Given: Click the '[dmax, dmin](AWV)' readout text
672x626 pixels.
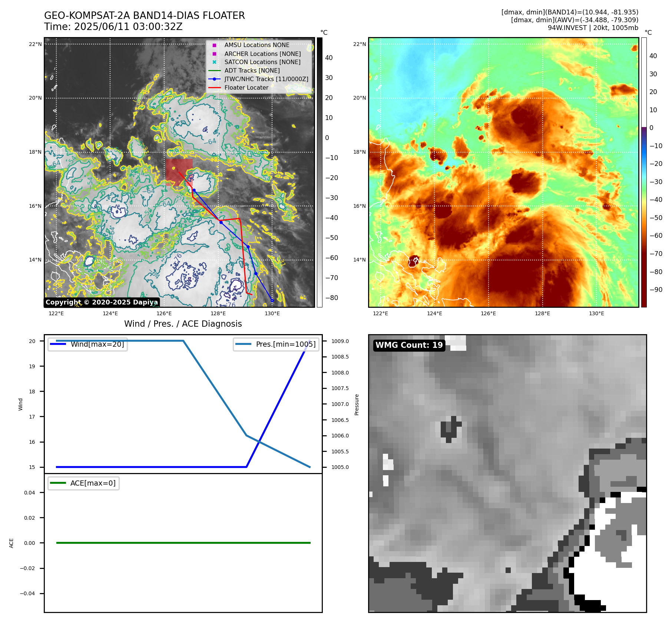Looking at the screenshot, I should point(575,20).
